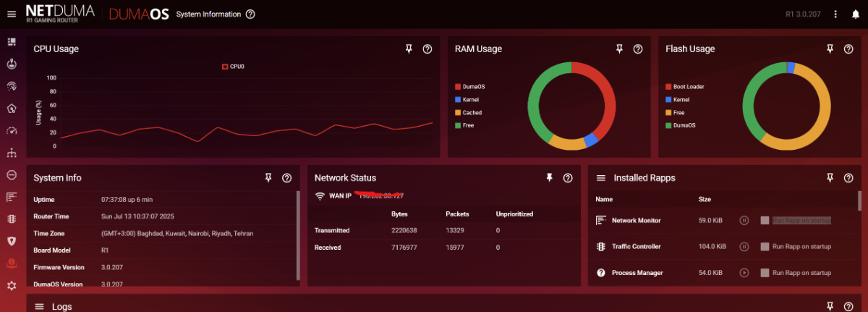868x312 pixels.
Task: Click the Installed Rapps panel scrollbar
Action: (x=859, y=200)
